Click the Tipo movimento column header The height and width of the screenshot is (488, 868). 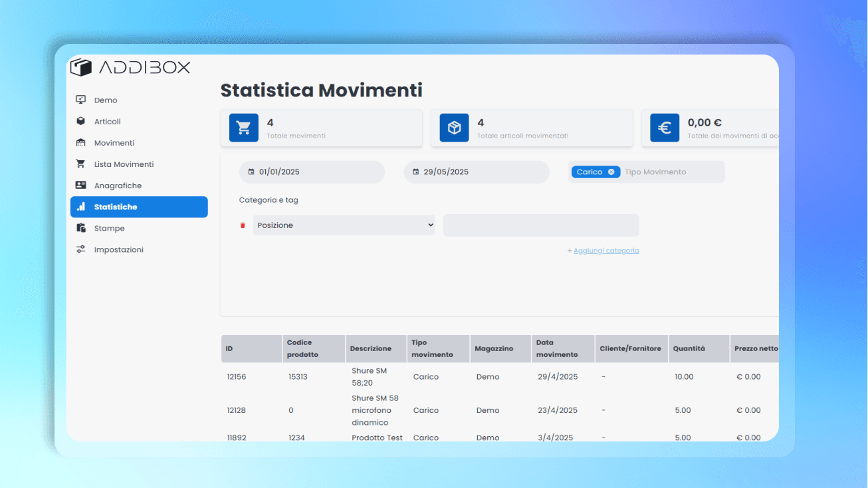coord(438,348)
